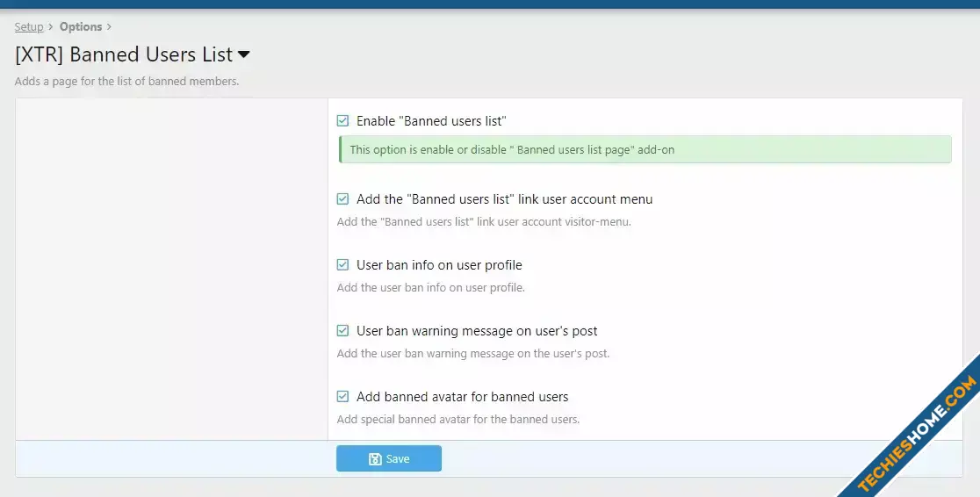
Task: Uncheck the User ban warning message checkbox
Action: (x=343, y=331)
